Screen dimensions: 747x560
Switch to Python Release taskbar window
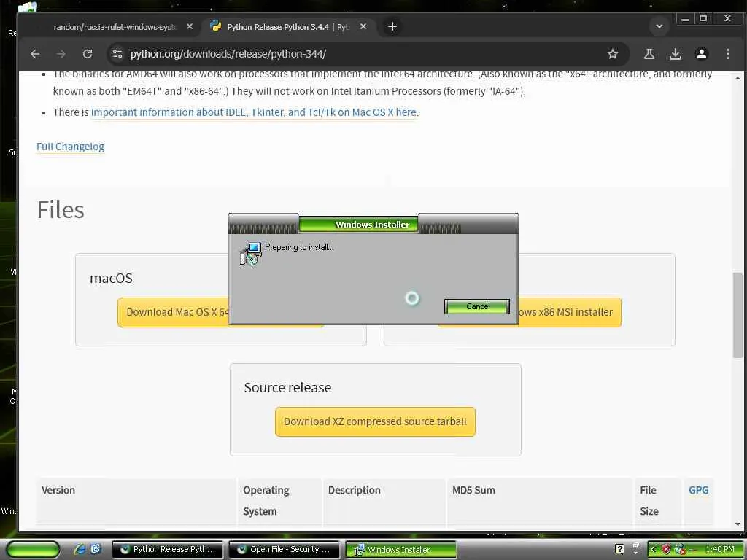pyautogui.click(x=168, y=550)
